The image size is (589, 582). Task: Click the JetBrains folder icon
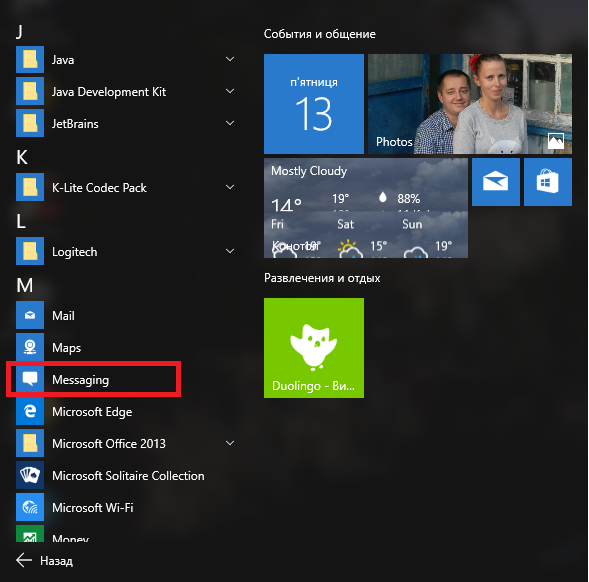pos(30,124)
